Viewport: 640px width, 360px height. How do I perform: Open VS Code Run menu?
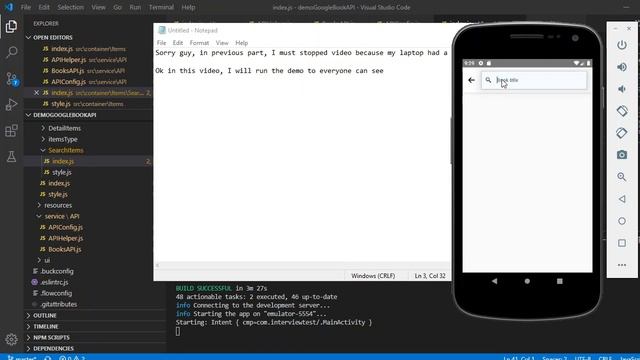pyautogui.click(x=135, y=7)
